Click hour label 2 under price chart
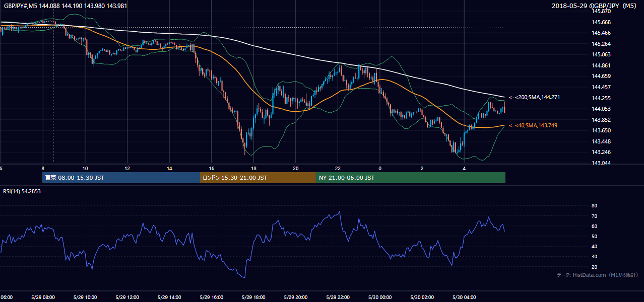Viewport: 644px width, 302px height. click(x=422, y=169)
